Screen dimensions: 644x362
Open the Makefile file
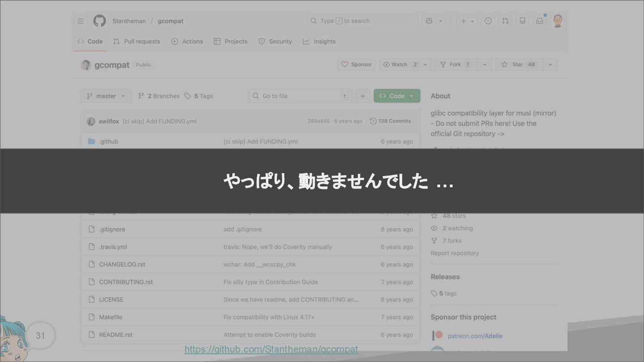click(110, 317)
